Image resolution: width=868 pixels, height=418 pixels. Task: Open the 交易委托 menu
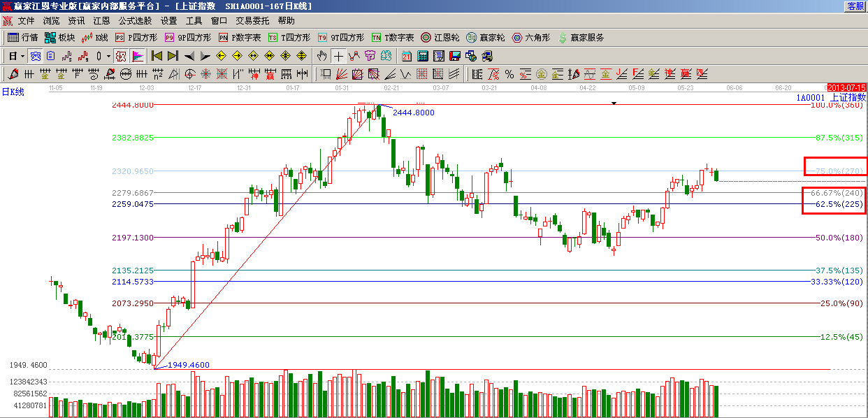click(252, 21)
